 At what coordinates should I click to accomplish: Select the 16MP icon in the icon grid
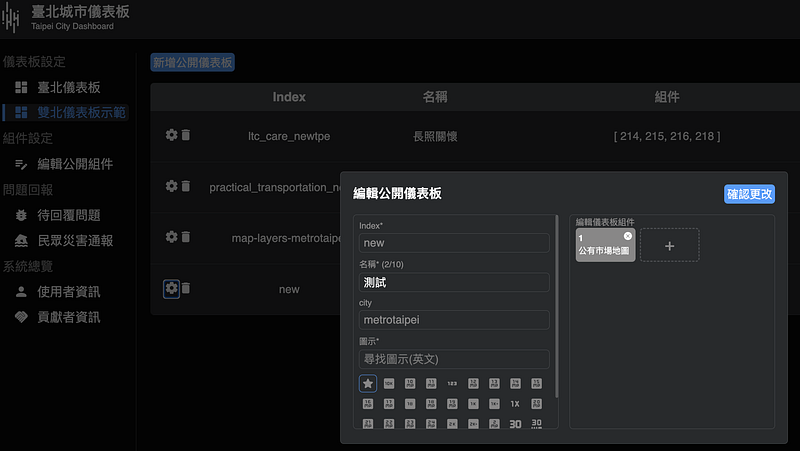(368, 404)
